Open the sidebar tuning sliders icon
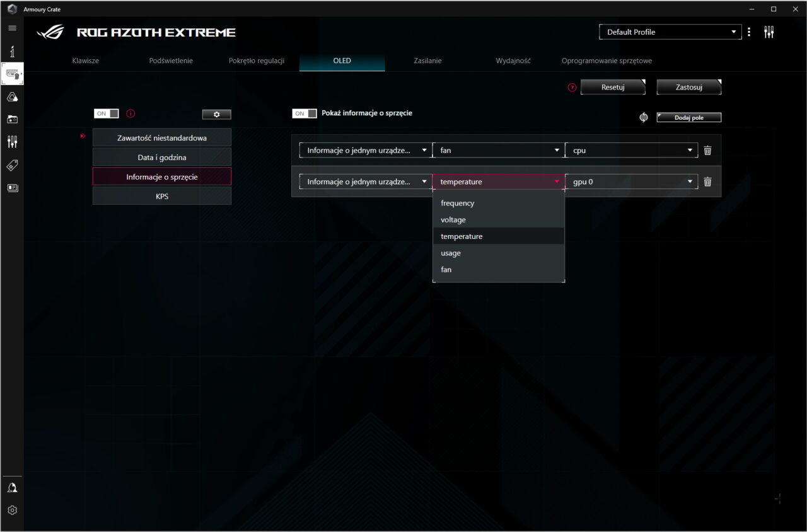The height and width of the screenshot is (532, 807). coord(12,142)
